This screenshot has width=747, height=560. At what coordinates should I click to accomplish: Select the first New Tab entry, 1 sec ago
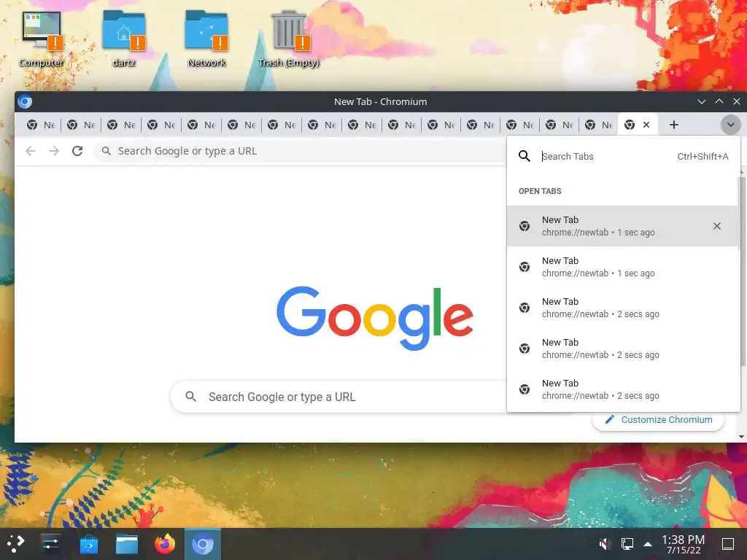pos(623,226)
